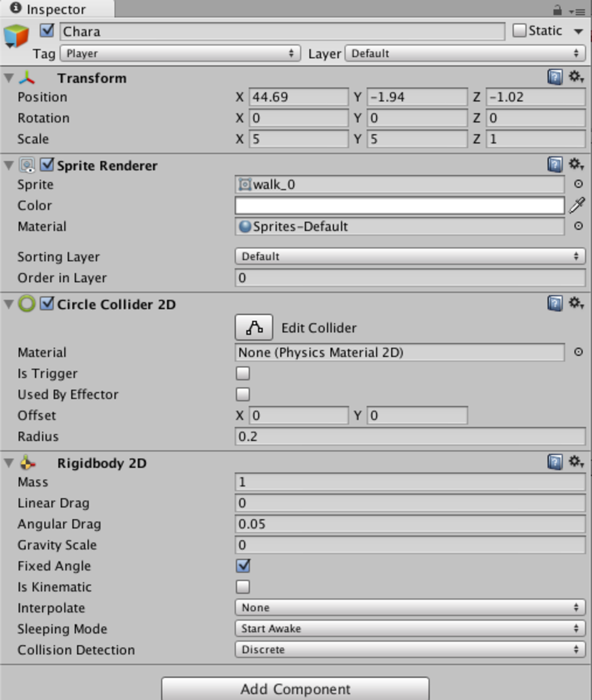
Task: Click the Material field Sprites-Default
Action: click(400, 226)
